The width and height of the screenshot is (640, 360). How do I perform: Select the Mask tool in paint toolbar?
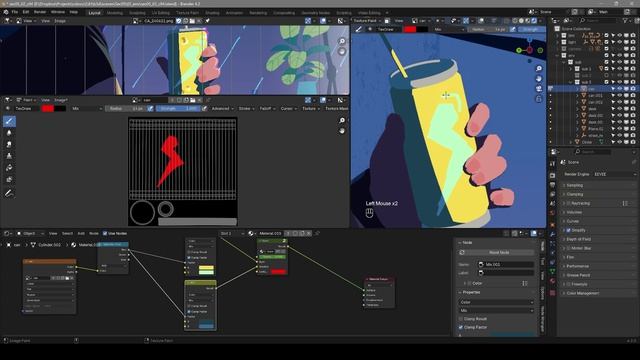tap(9, 180)
